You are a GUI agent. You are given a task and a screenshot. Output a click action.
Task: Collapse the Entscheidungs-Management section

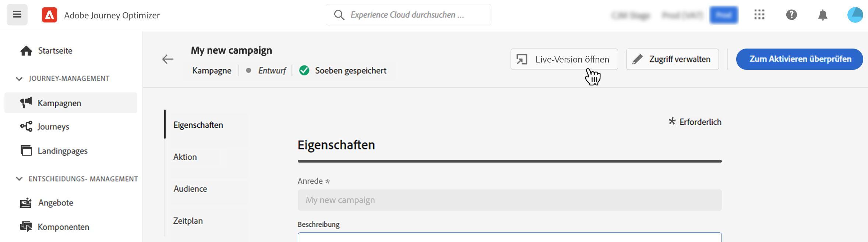(19, 179)
